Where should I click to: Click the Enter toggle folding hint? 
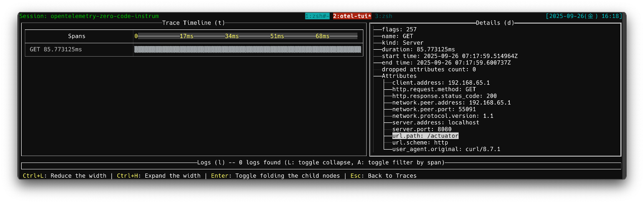(x=276, y=176)
